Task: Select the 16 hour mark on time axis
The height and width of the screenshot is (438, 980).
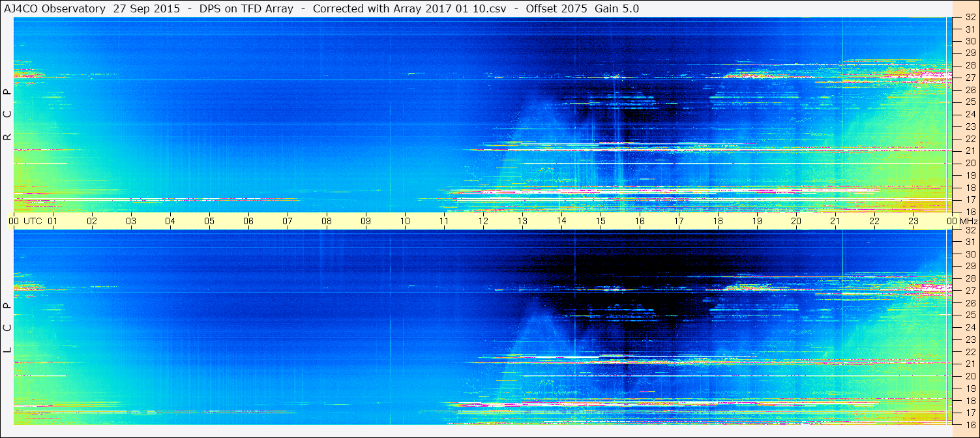Action: pos(640,221)
